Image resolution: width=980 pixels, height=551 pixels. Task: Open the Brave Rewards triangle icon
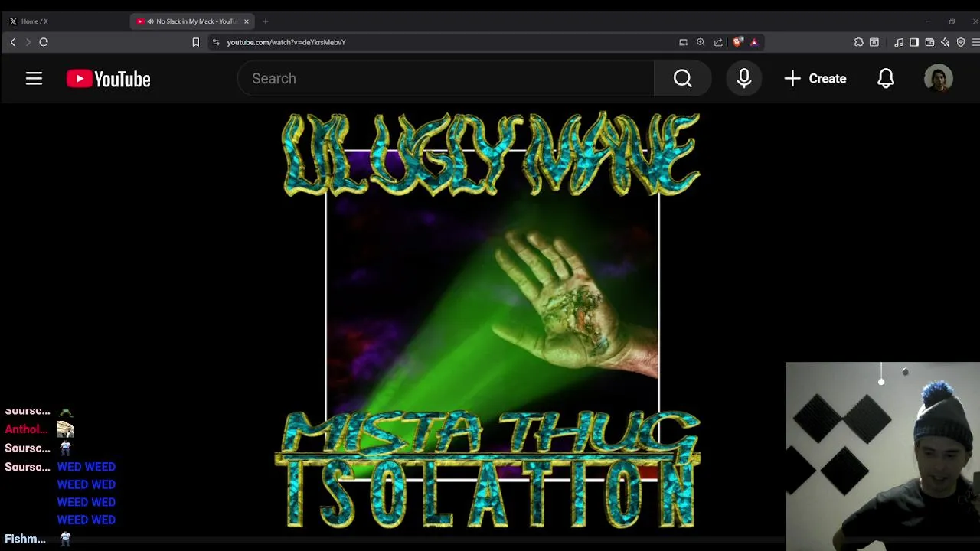click(754, 42)
